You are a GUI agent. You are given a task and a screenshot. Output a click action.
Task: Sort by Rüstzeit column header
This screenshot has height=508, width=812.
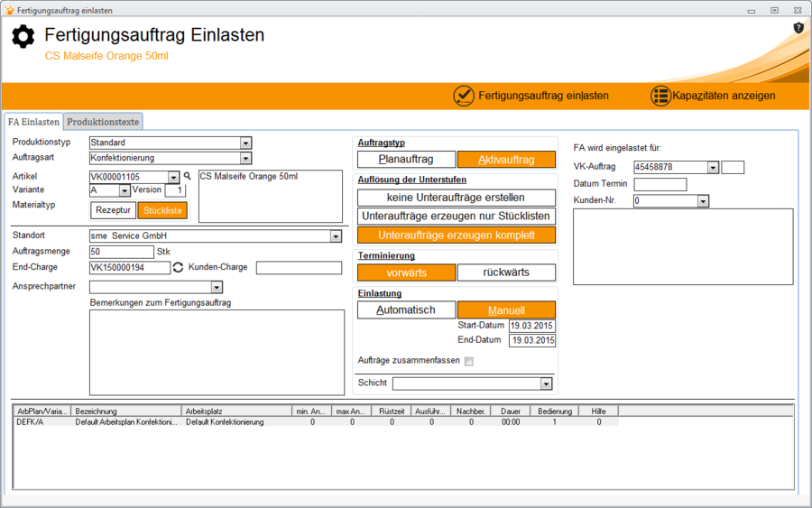click(x=392, y=411)
